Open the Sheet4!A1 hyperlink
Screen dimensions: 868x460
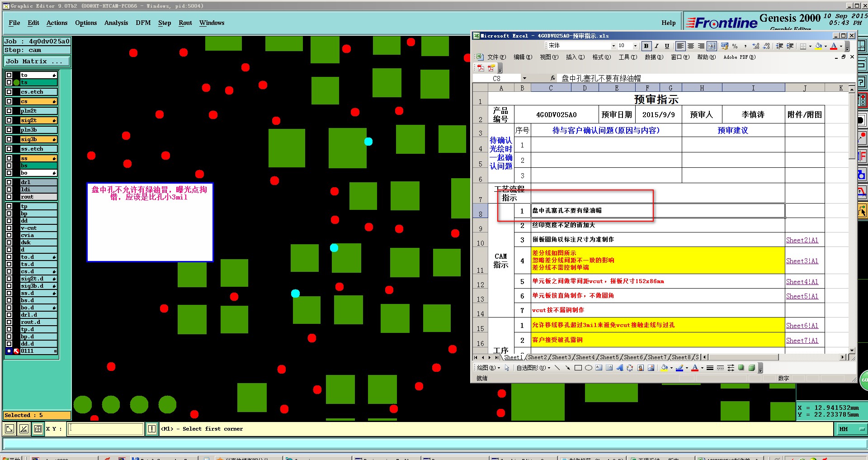802,282
